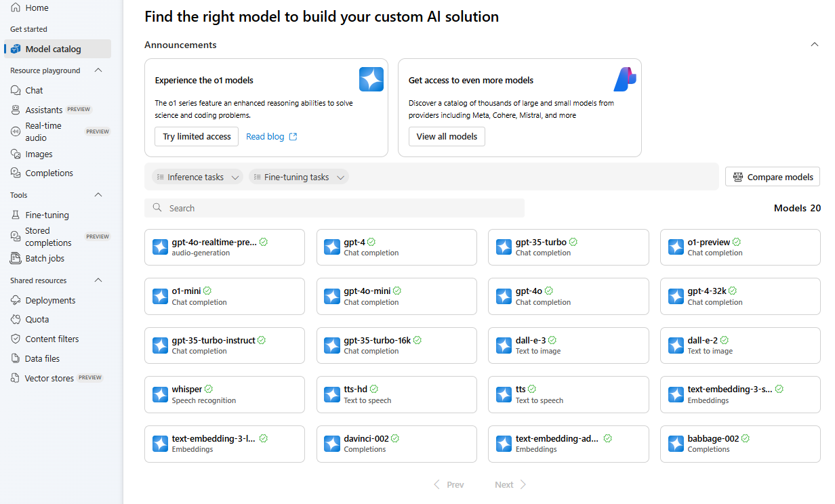This screenshot has width=835, height=504.
Task: Open the Fine-tuning tasks filter dropdown
Action: (x=298, y=177)
